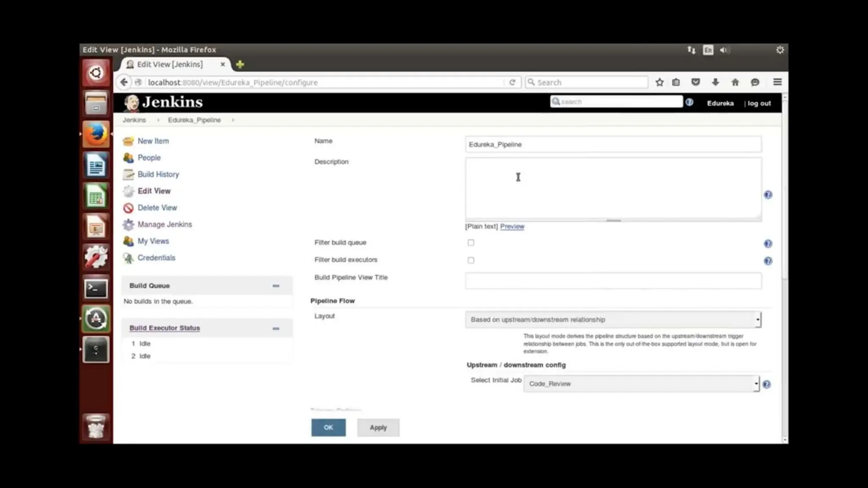The width and height of the screenshot is (868, 488).
Task: Open Manage Jenkins in the sidebar
Action: tap(164, 225)
